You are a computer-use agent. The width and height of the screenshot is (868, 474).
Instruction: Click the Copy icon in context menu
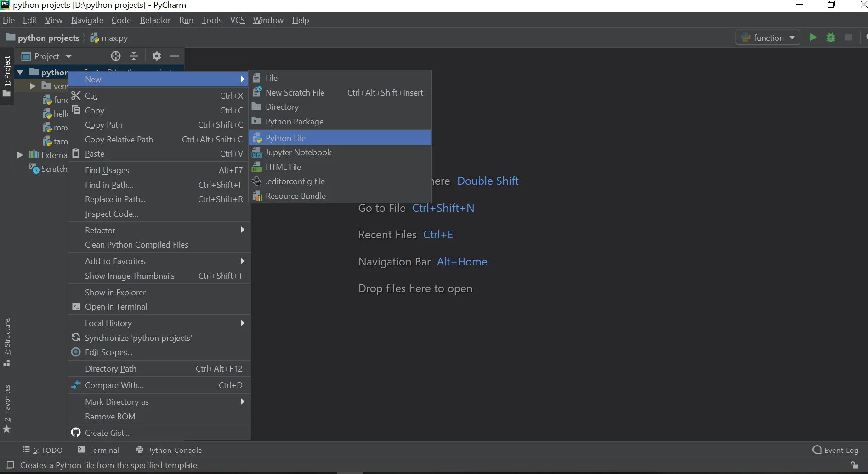tap(76, 110)
